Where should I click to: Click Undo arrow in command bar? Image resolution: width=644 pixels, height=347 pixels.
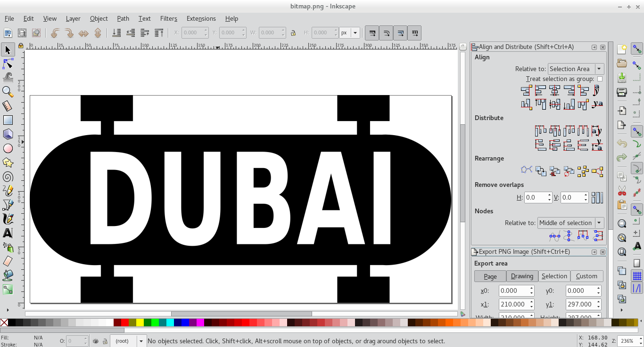(x=622, y=144)
